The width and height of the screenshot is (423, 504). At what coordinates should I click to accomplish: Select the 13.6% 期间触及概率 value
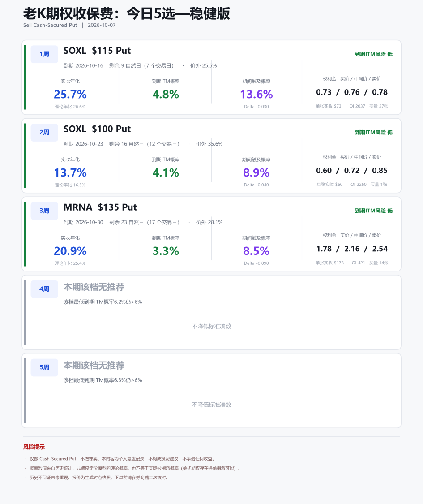[x=256, y=94]
